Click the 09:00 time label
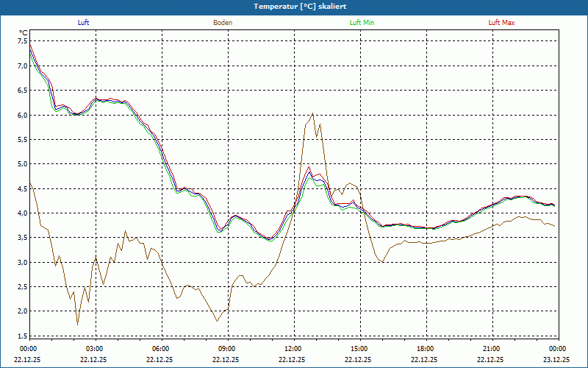Image resolution: width=588 pixels, height=368 pixels. click(x=227, y=349)
